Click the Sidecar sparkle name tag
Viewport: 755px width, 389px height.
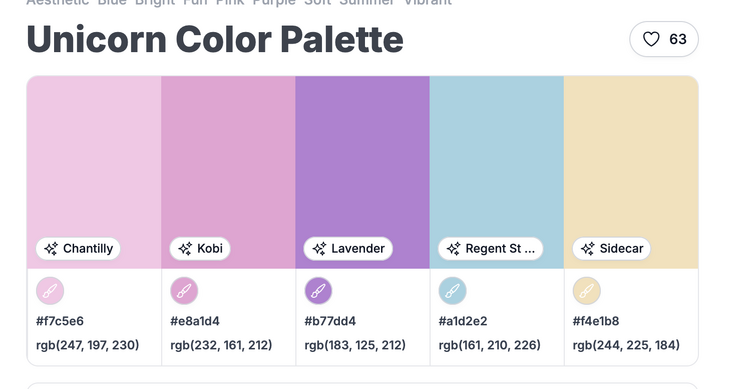coord(612,248)
